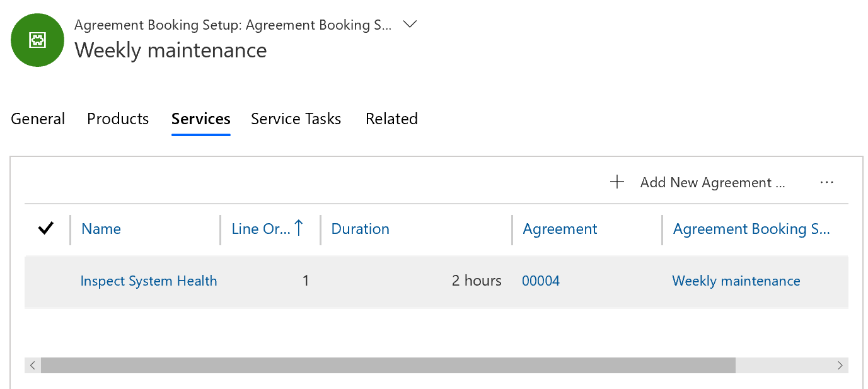
Task: Open the Duration column header menu
Action: (361, 229)
